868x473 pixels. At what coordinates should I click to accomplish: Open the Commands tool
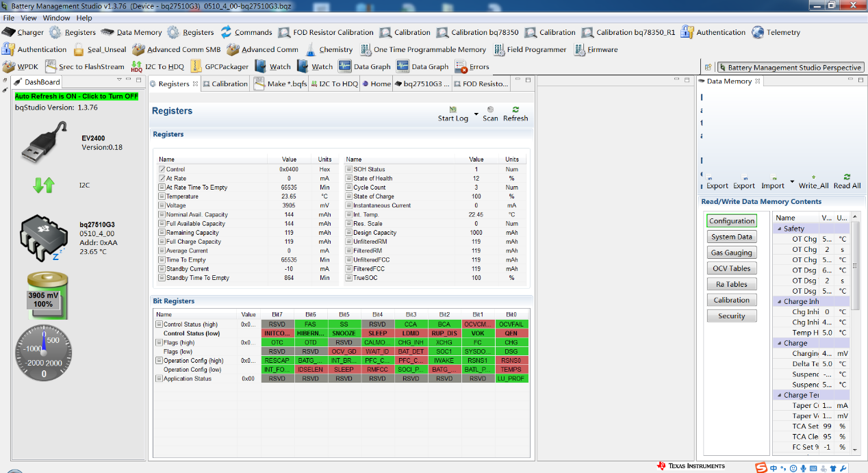click(x=246, y=32)
